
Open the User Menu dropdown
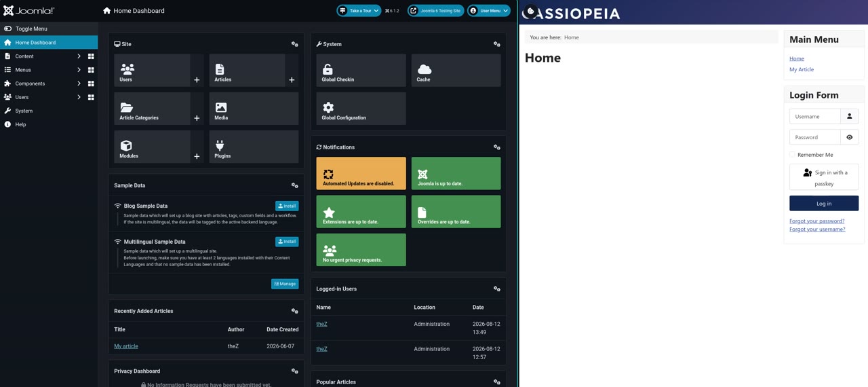tap(489, 11)
